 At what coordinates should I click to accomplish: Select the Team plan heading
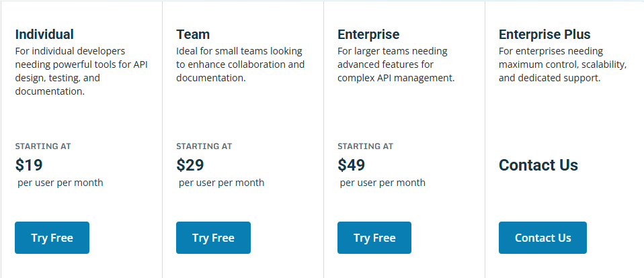(193, 34)
